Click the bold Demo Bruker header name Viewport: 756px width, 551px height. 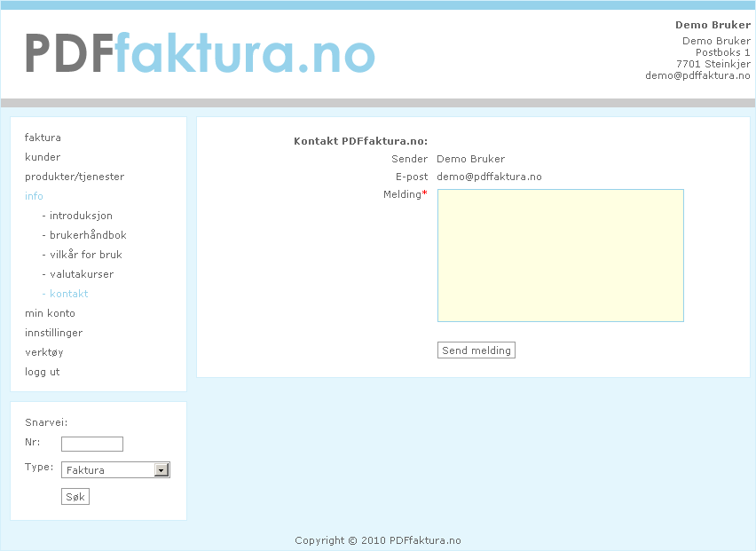click(713, 25)
